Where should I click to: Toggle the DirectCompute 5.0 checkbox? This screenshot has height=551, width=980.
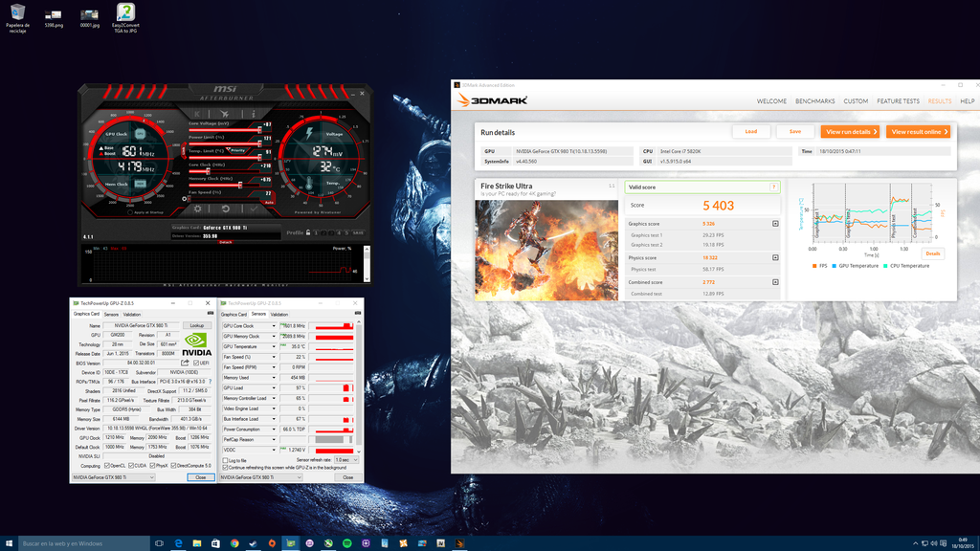[174, 466]
